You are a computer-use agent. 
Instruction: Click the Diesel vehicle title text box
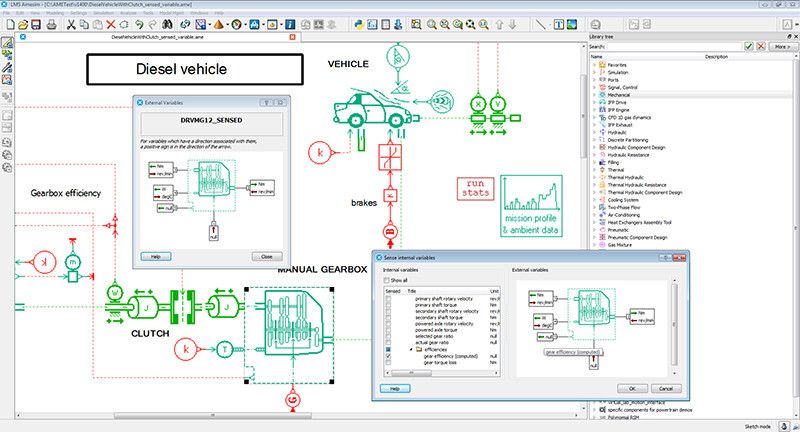click(195, 69)
